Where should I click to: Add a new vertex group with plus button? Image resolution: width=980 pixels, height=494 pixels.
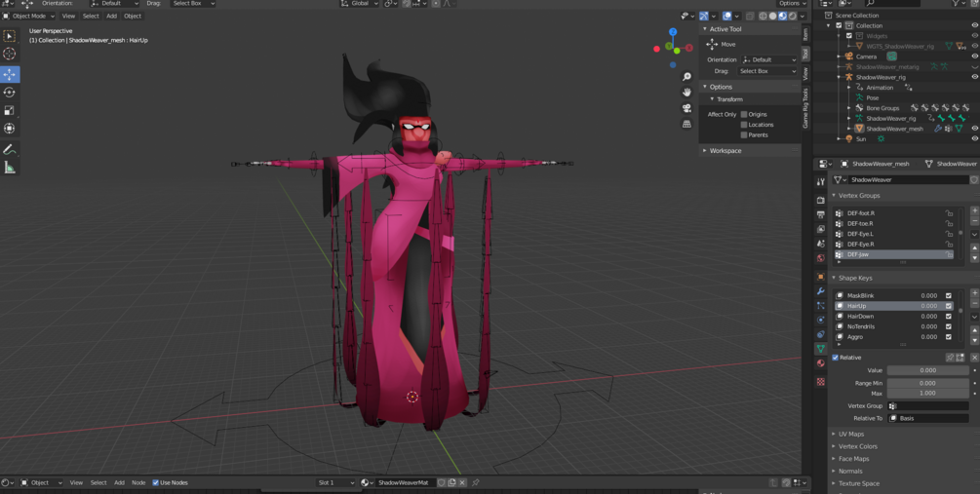point(974,210)
